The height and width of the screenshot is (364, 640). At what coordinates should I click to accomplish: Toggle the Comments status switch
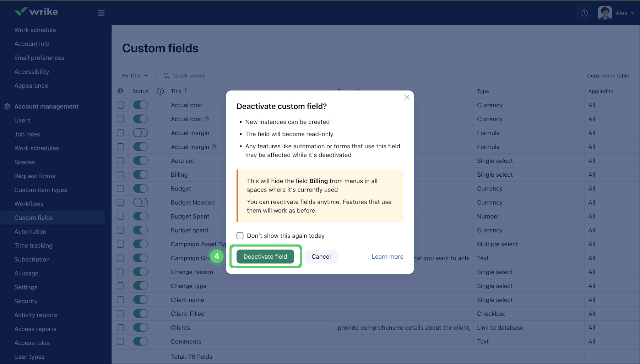point(141,341)
